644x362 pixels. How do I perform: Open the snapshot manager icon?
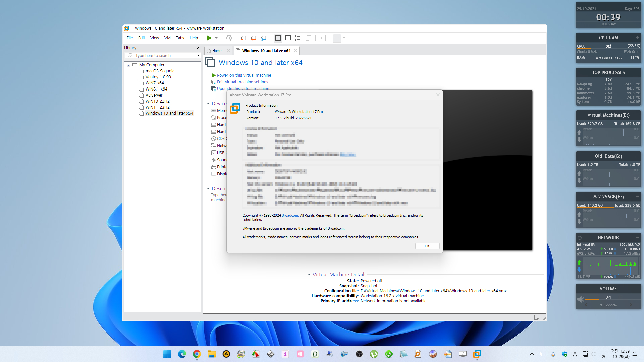(264, 38)
